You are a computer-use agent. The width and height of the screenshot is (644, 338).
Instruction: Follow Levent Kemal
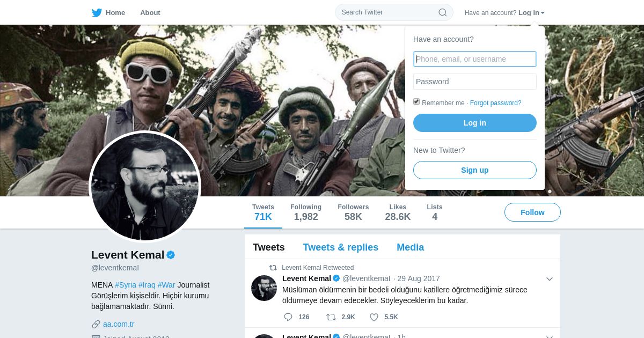coord(532,212)
